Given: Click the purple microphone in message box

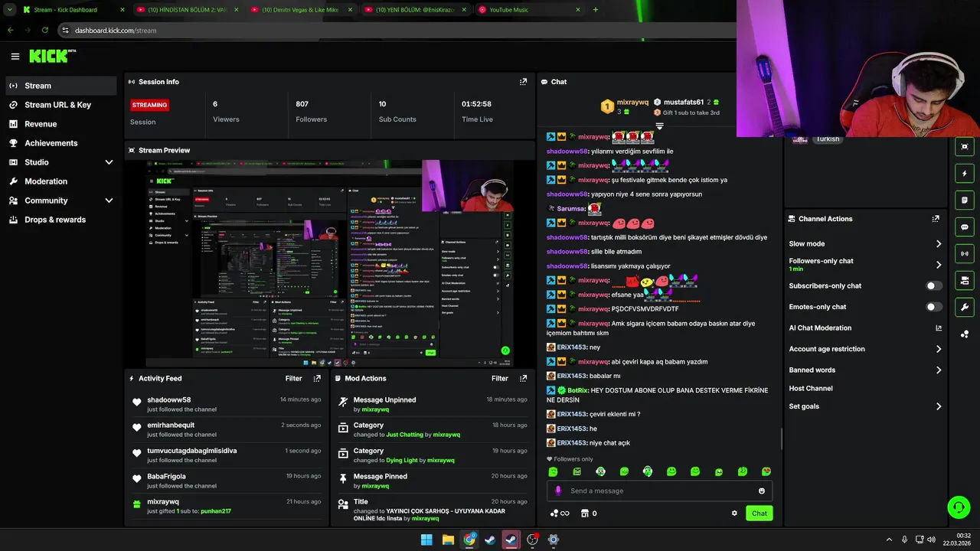Looking at the screenshot, I should click(558, 491).
